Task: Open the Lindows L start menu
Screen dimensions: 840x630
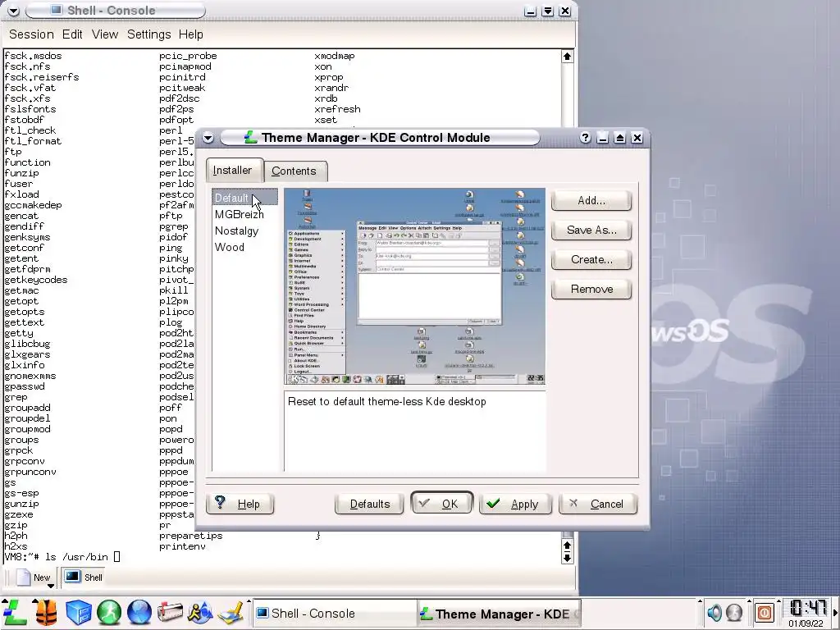Action: click(15, 612)
